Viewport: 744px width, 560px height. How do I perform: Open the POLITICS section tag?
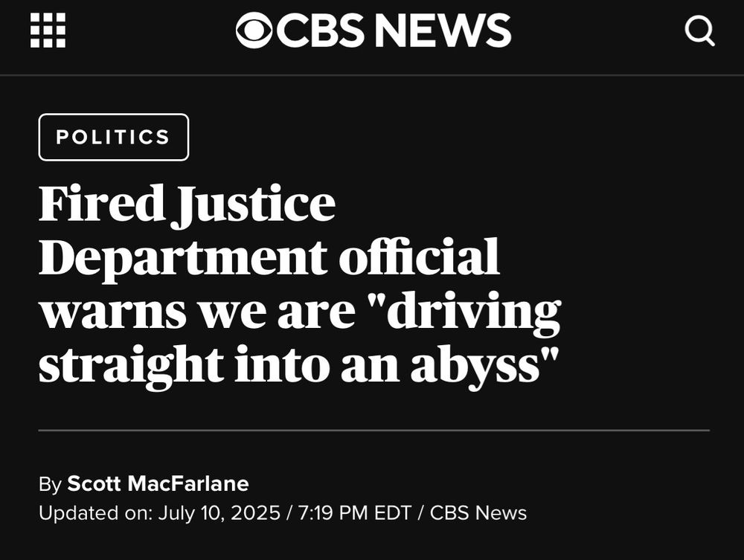(x=114, y=137)
